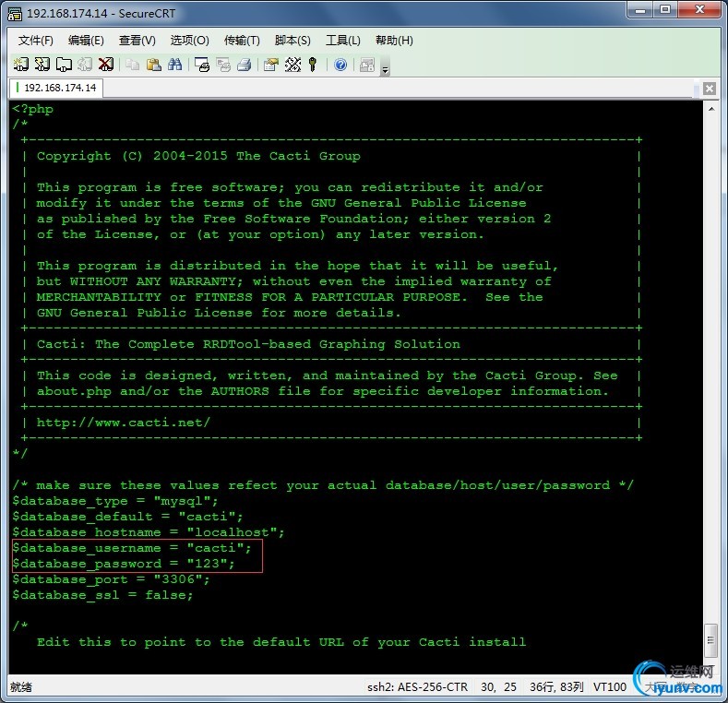Click the 36行, 83列 status entry

[x=556, y=686]
